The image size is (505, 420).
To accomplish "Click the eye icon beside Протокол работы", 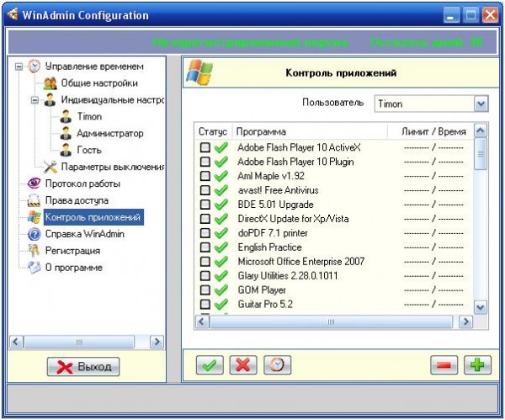I will pos(35,183).
